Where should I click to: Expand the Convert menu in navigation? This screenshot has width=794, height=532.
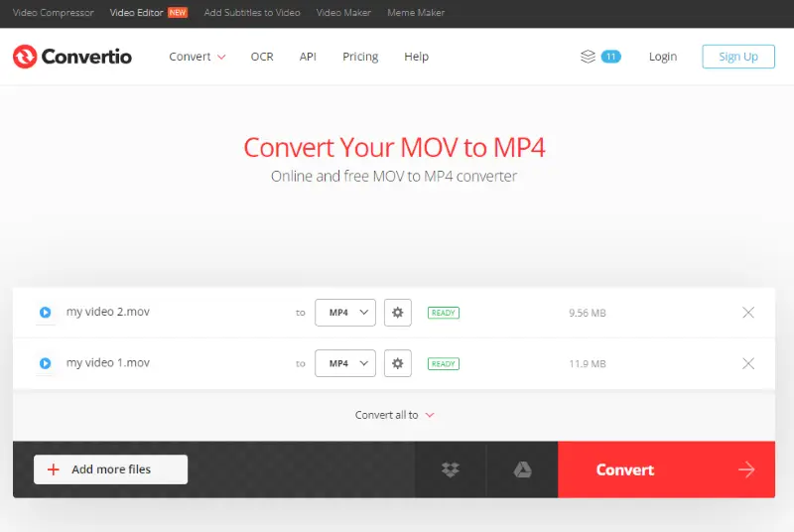tap(197, 57)
